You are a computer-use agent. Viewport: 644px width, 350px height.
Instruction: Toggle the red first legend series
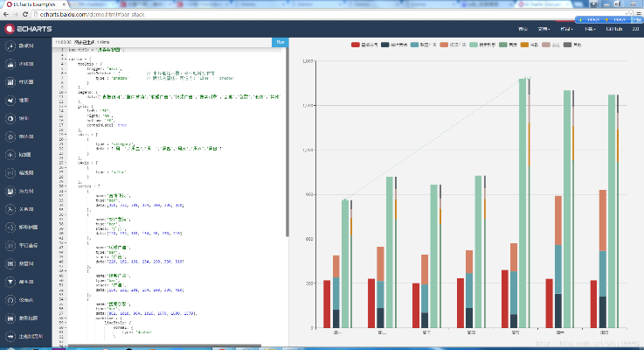(356, 44)
